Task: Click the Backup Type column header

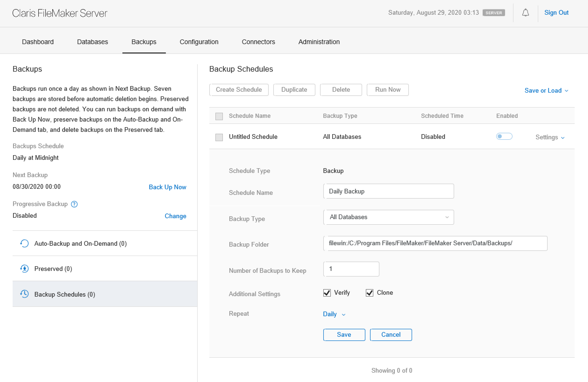Action: (x=340, y=116)
